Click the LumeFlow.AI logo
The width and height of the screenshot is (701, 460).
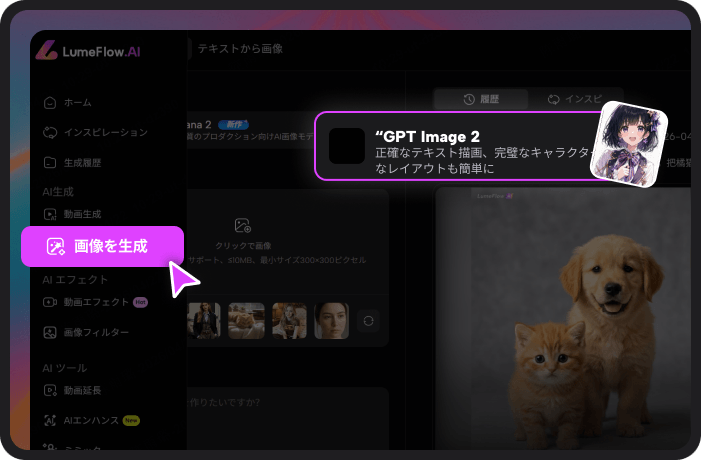click(88, 51)
